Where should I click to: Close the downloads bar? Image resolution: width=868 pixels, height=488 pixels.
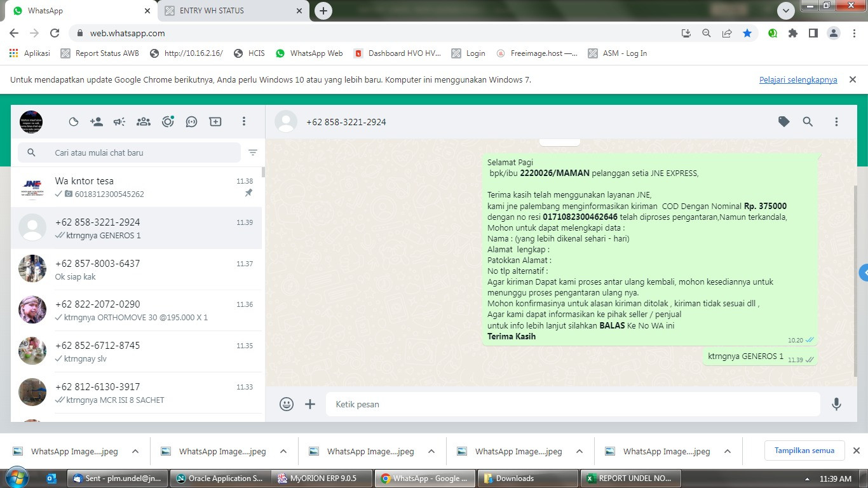click(856, 451)
